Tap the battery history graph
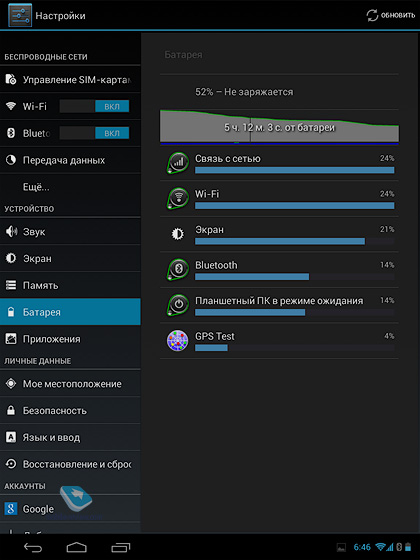Viewport: 420px width, 560px height. pyautogui.click(x=279, y=127)
